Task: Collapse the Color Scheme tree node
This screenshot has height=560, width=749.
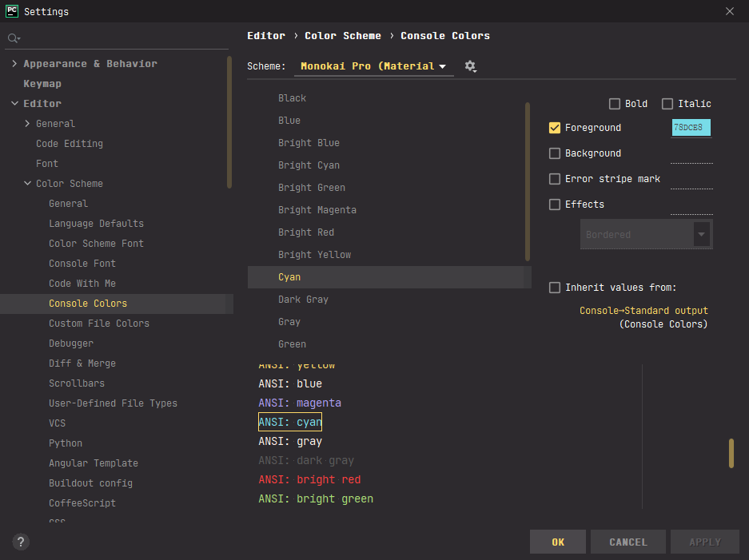Action: click(28, 184)
